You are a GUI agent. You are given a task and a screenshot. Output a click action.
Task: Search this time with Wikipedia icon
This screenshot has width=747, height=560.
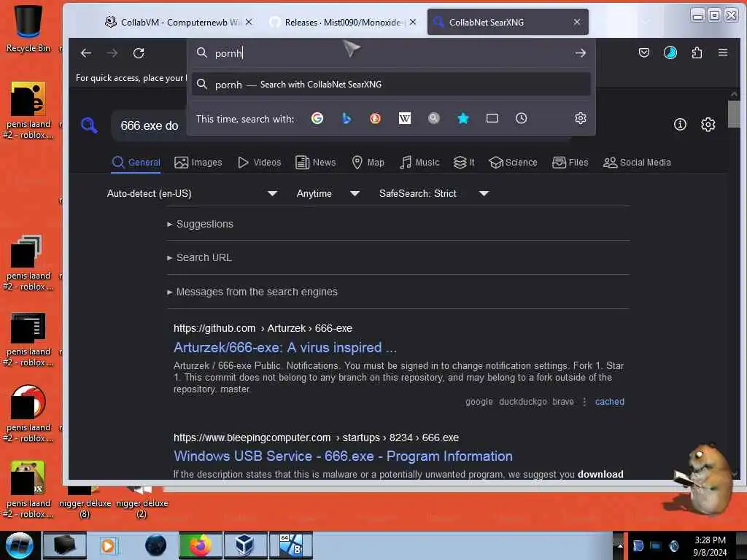point(404,118)
